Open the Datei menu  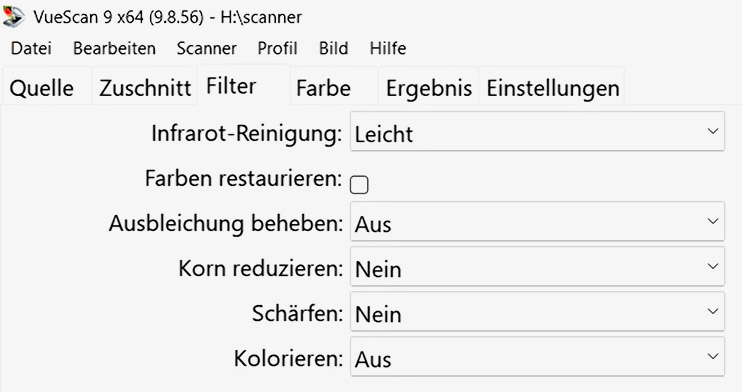click(31, 48)
